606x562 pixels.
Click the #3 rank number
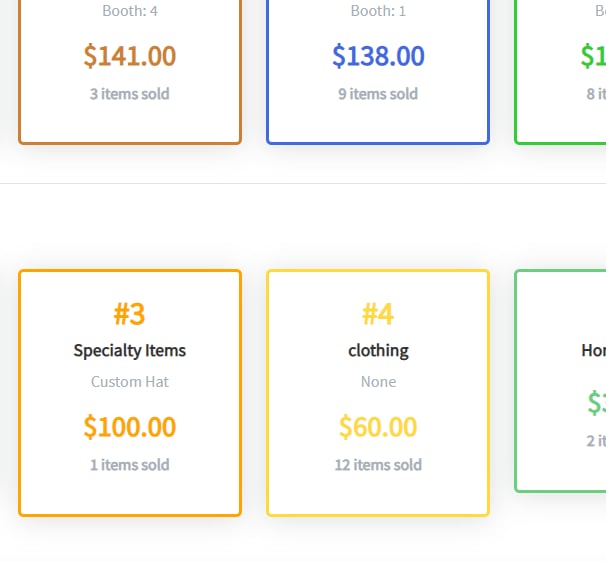point(130,314)
